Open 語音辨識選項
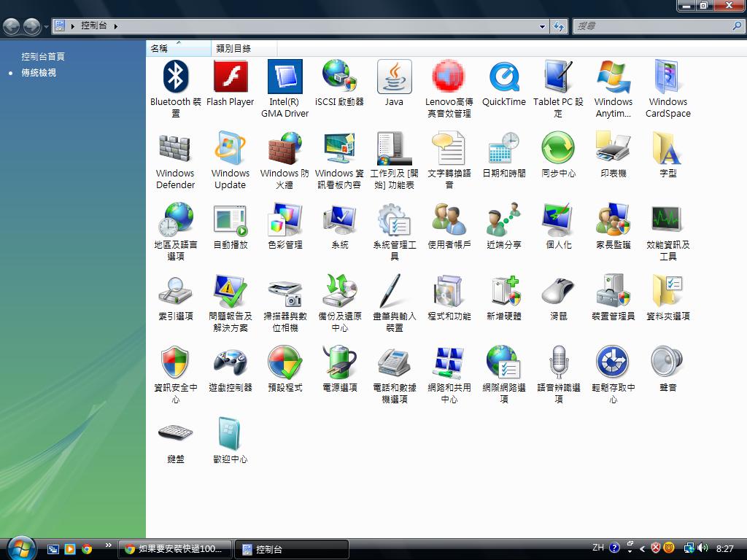The image size is (747, 560). tap(558, 375)
